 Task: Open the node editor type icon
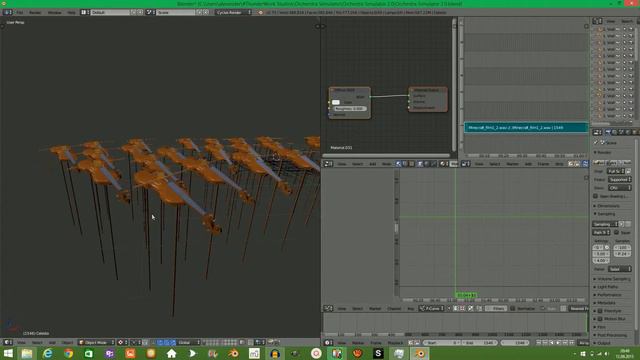coord(329,164)
